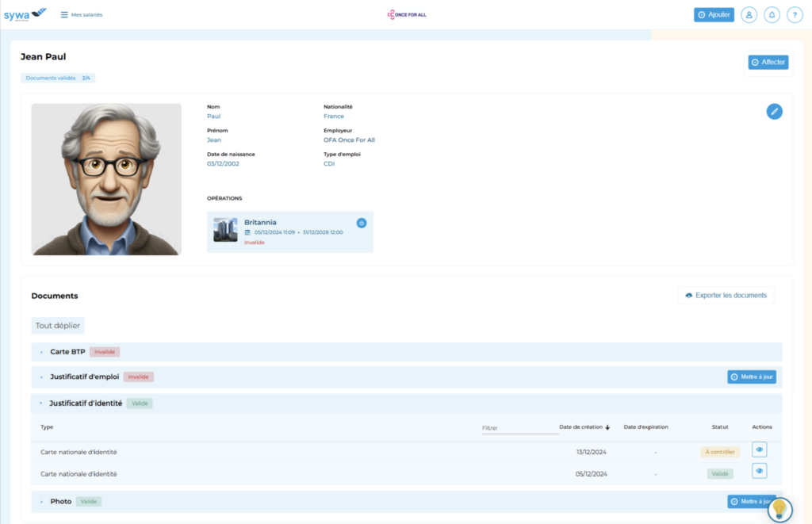812x524 pixels.
Task: Open the user account icon
Action: point(749,14)
